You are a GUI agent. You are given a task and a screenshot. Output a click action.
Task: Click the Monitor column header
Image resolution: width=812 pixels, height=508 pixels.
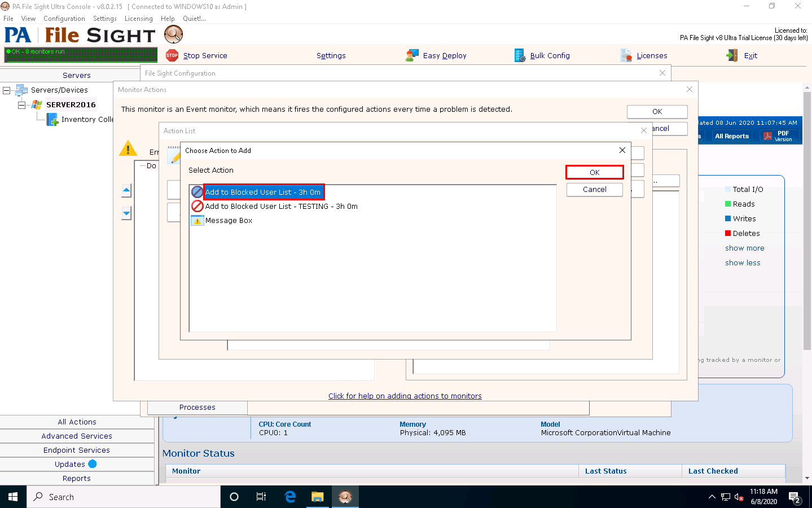pyautogui.click(x=372, y=471)
